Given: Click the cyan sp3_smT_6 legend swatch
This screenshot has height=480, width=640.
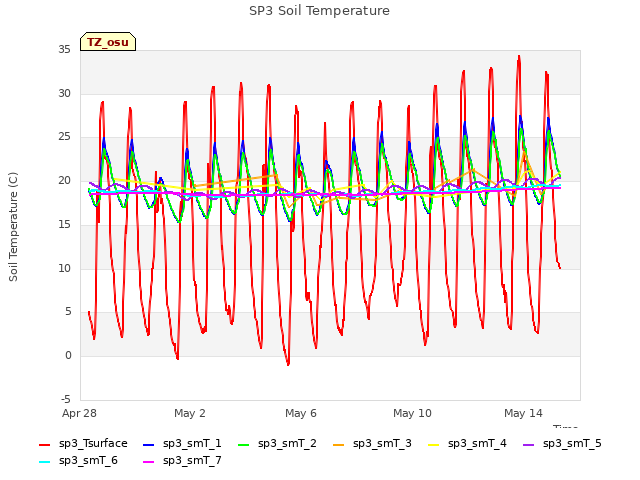Looking at the screenshot, I should pyautogui.click(x=44, y=462).
